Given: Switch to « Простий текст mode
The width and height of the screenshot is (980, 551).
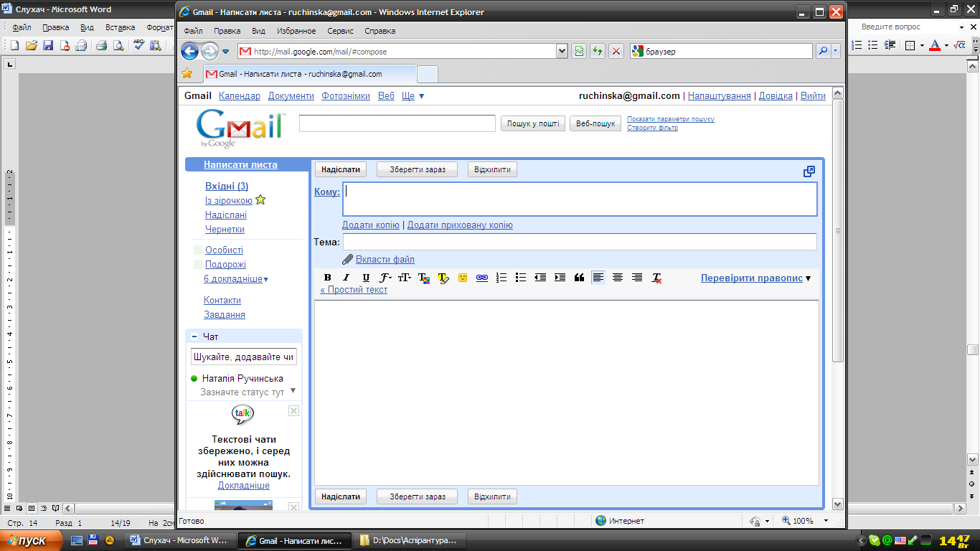Looking at the screenshot, I should pos(354,290).
